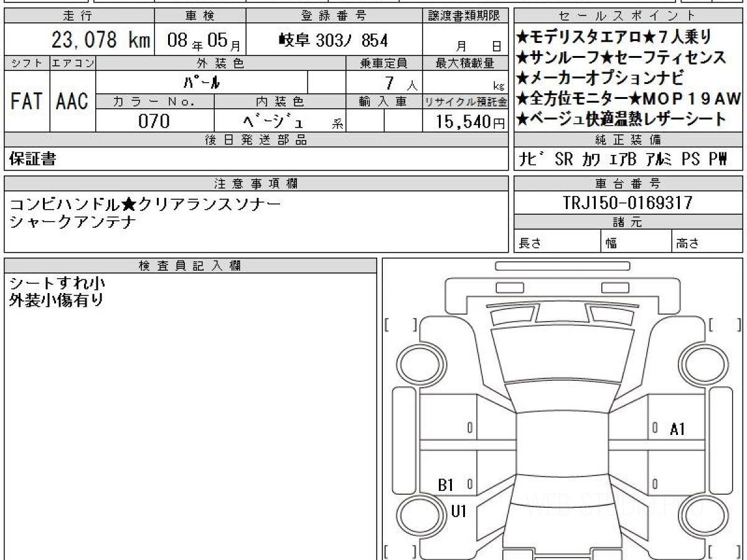Select inspector note 外装小傷有り
The width and height of the screenshot is (747, 560).
(57, 300)
